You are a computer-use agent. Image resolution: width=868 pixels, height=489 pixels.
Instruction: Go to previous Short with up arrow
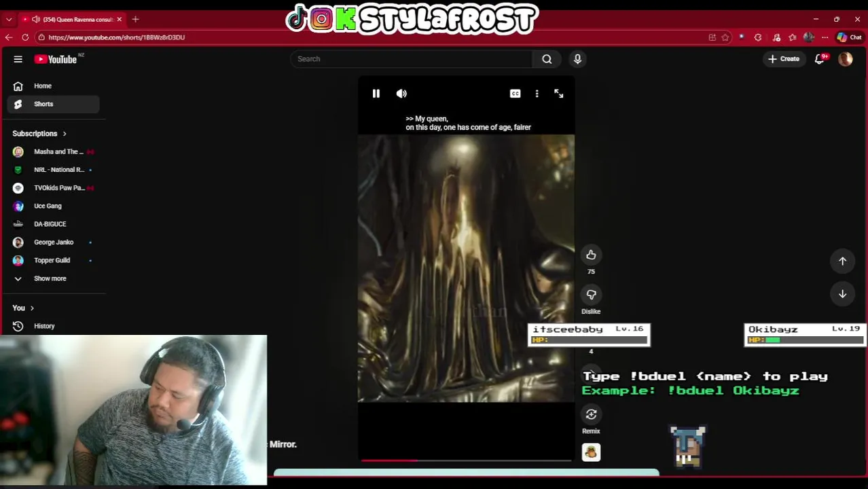pyautogui.click(x=842, y=261)
